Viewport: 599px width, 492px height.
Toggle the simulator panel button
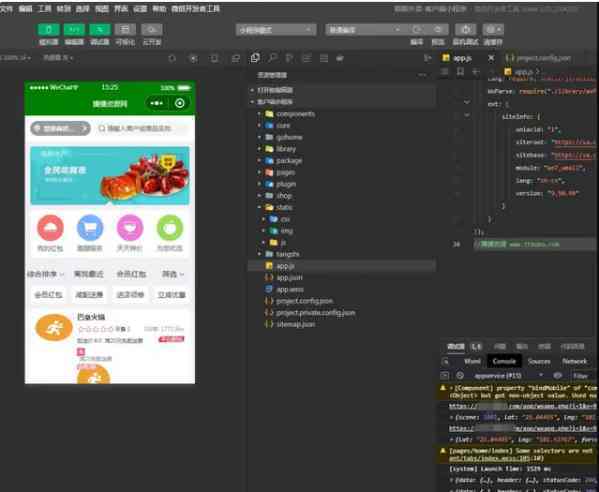coord(49,29)
